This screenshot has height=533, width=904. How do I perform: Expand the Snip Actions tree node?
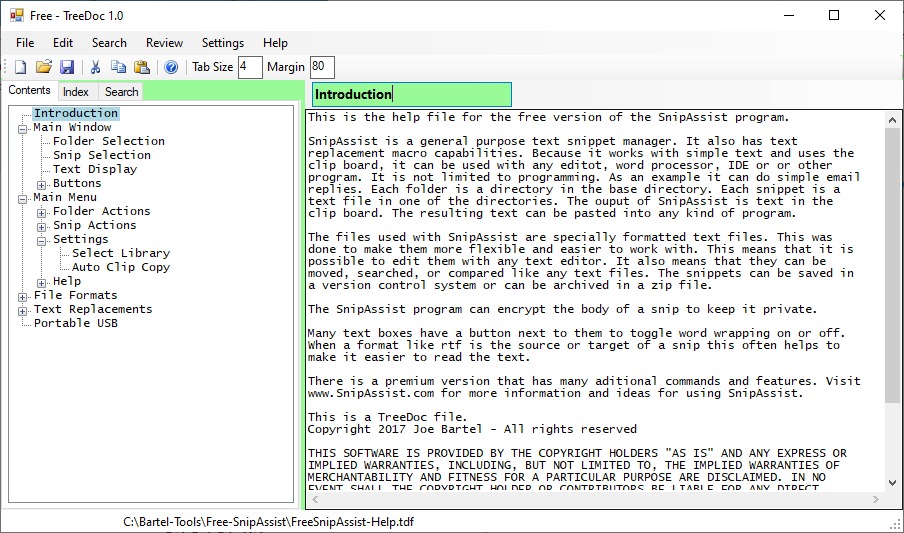(42, 227)
